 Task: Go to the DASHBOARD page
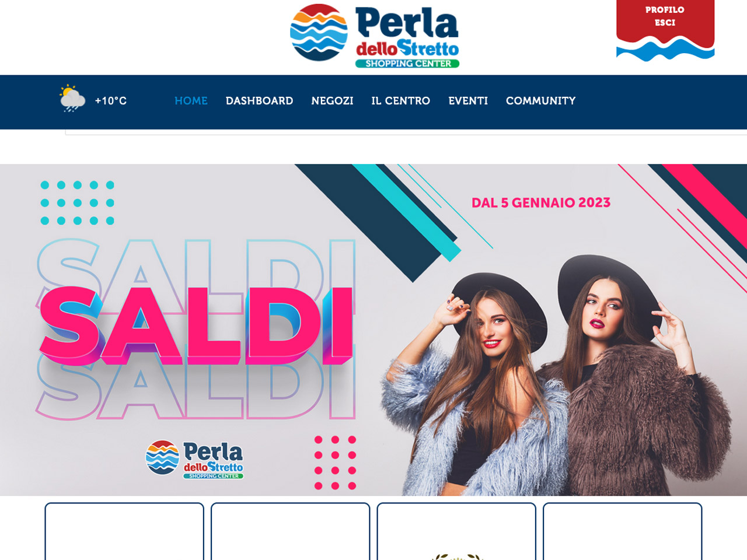[x=260, y=101]
